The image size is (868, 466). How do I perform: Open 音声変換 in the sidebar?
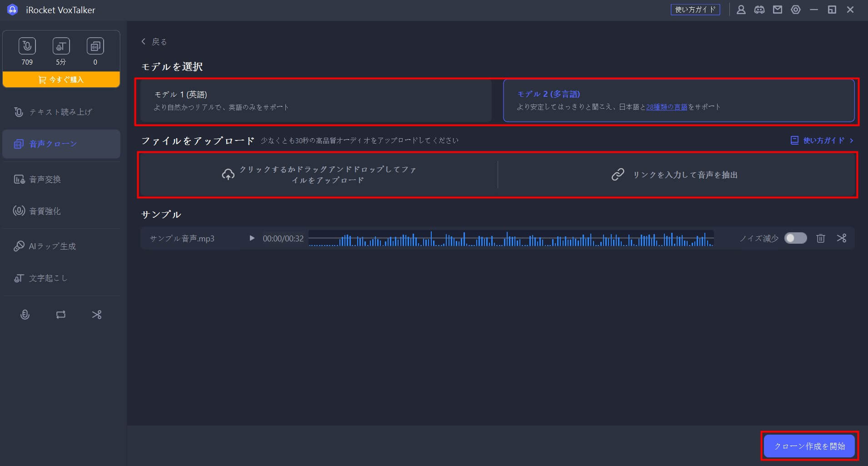[x=61, y=179]
